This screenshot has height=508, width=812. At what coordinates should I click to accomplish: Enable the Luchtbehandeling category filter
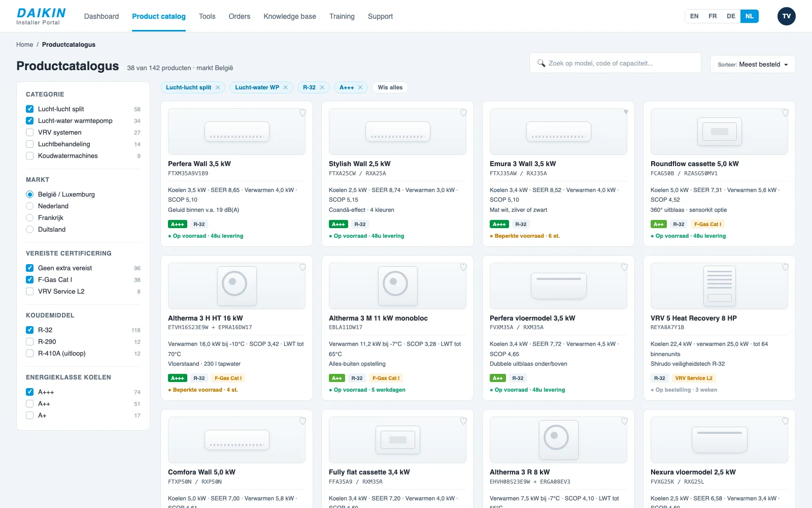pos(29,144)
